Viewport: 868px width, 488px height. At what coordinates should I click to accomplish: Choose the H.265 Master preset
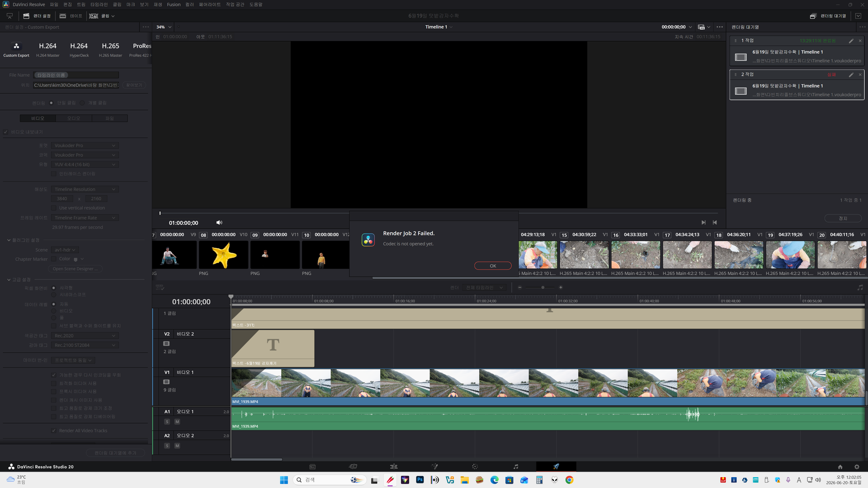pyautogui.click(x=110, y=49)
